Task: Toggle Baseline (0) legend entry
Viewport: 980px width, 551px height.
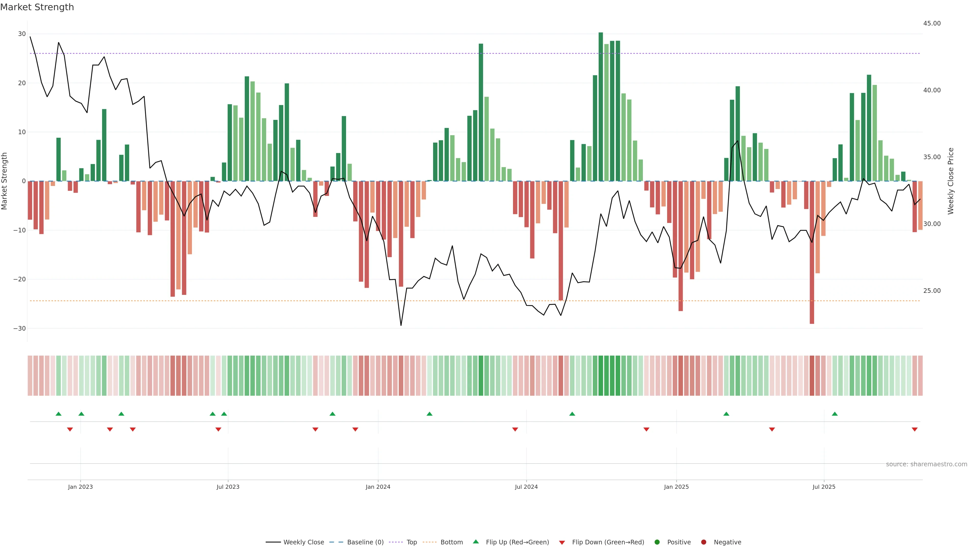Action: pyautogui.click(x=365, y=542)
